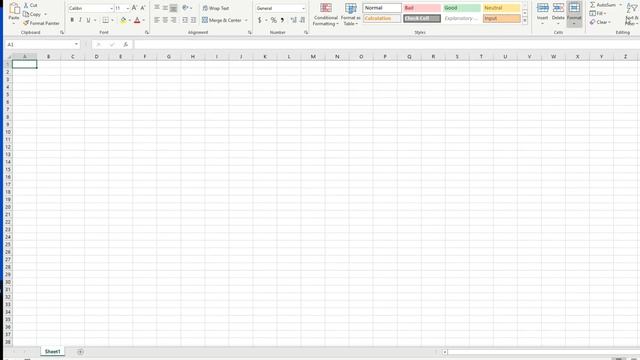Apply the Calculation cell style
Screen dimensions: 640x360
click(x=382, y=18)
